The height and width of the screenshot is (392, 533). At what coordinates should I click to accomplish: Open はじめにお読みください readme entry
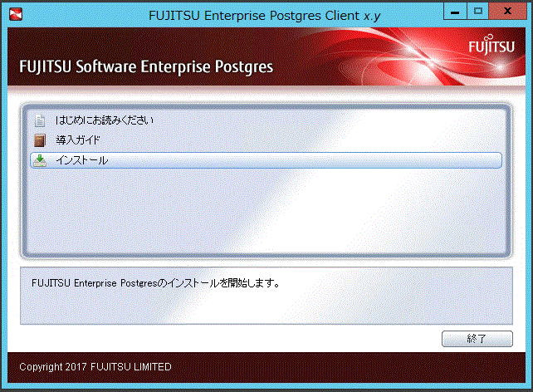pyautogui.click(x=105, y=120)
